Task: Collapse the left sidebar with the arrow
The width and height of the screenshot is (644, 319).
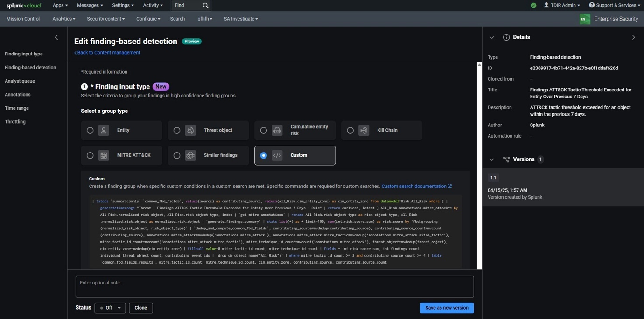Action: 56,37
